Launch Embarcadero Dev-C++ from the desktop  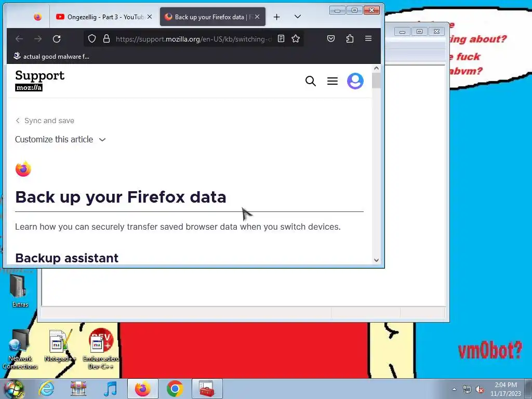click(x=101, y=349)
